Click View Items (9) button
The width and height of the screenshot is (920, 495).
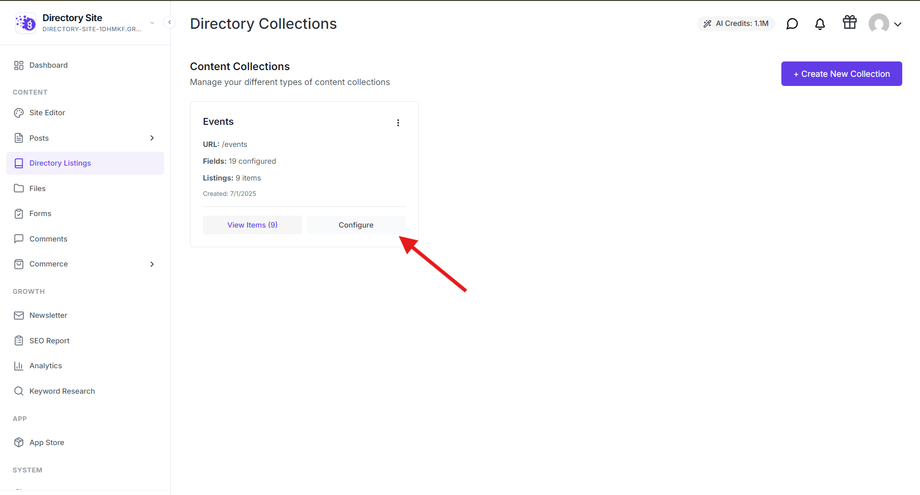(x=252, y=225)
